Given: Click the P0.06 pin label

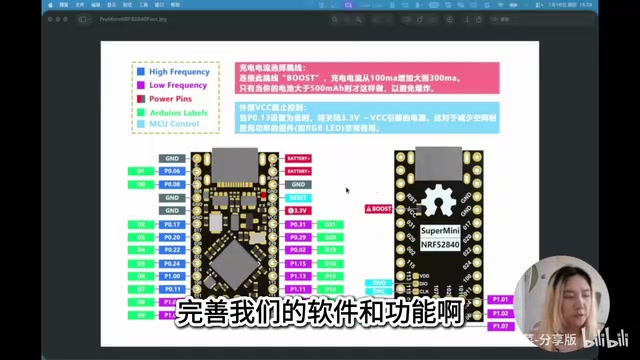Looking at the screenshot, I should (x=172, y=171).
